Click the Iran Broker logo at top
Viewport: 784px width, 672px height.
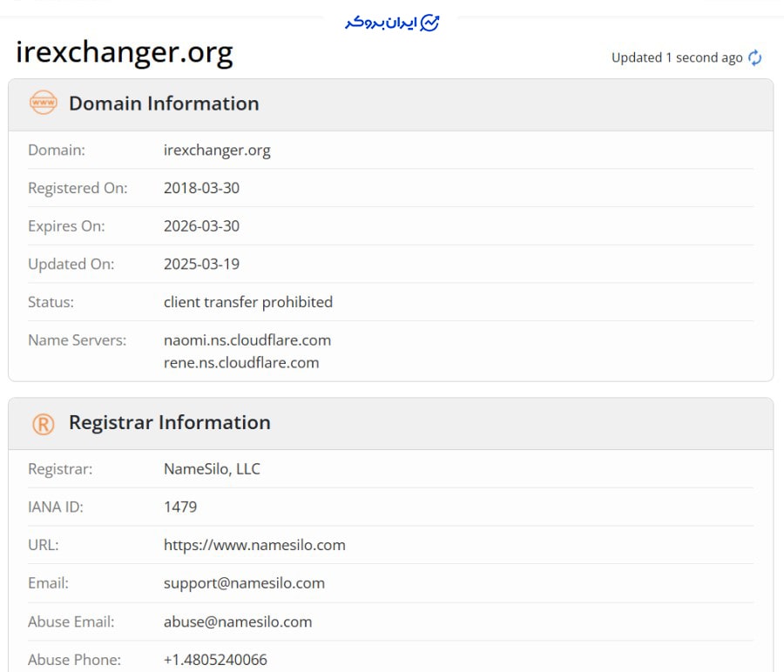click(392, 23)
